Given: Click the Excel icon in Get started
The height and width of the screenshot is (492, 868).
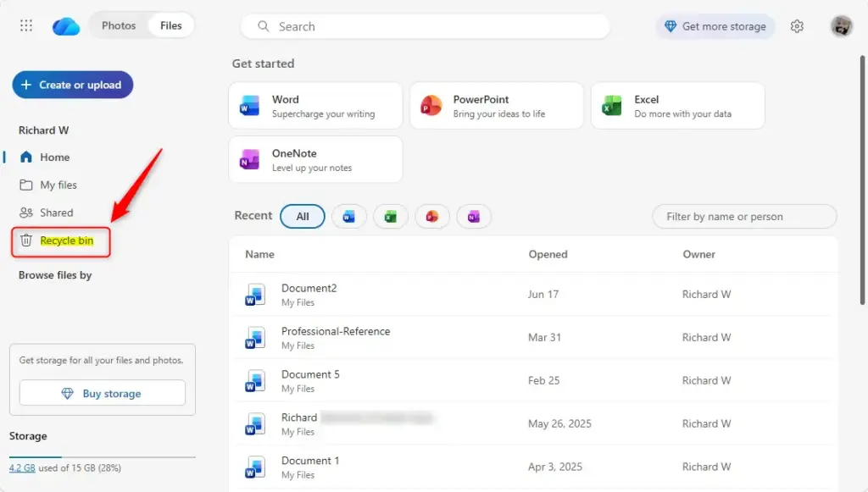Looking at the screenshot, I should [x=612, y=106].
